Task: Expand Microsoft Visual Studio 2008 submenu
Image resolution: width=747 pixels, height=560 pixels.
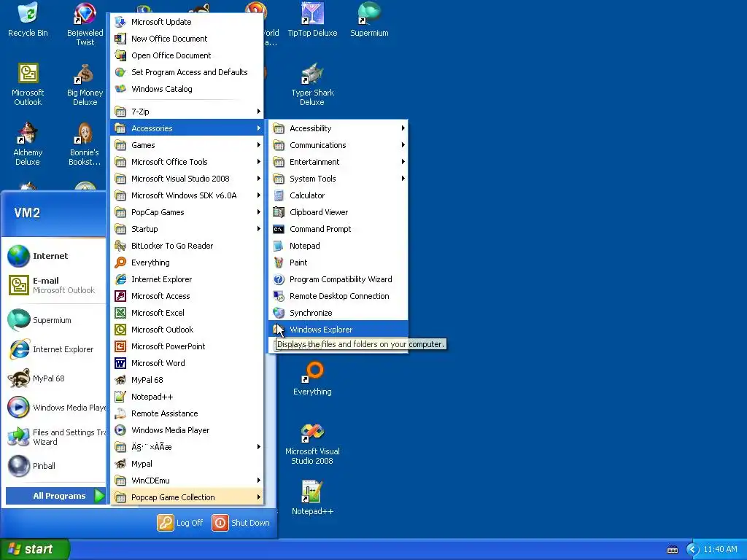Action: (187, 179)
